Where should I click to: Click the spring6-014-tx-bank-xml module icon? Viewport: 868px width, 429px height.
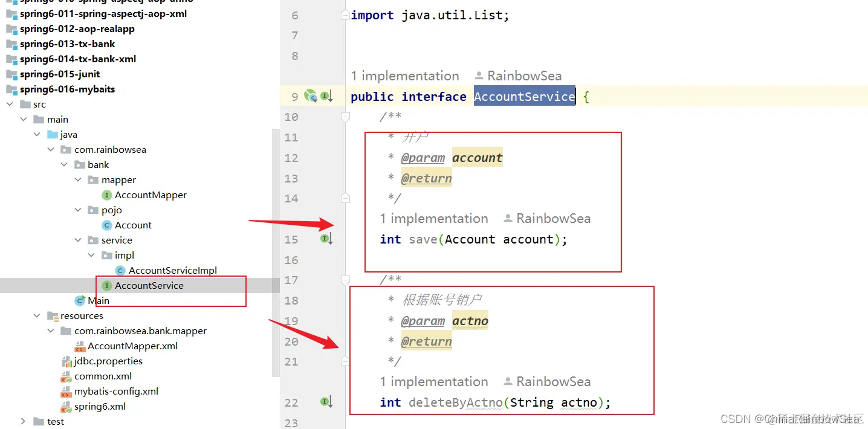pos(11,59)
